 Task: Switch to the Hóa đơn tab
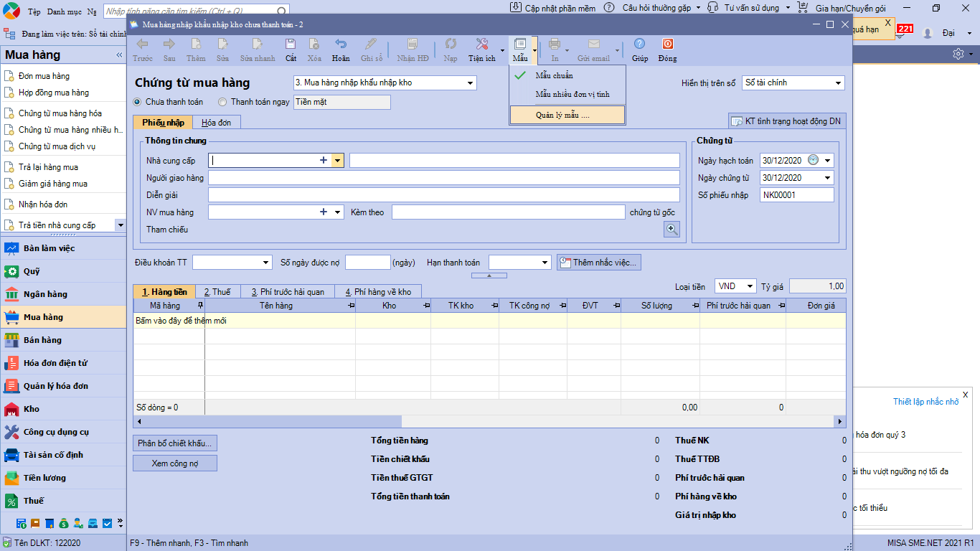(217, 123)
